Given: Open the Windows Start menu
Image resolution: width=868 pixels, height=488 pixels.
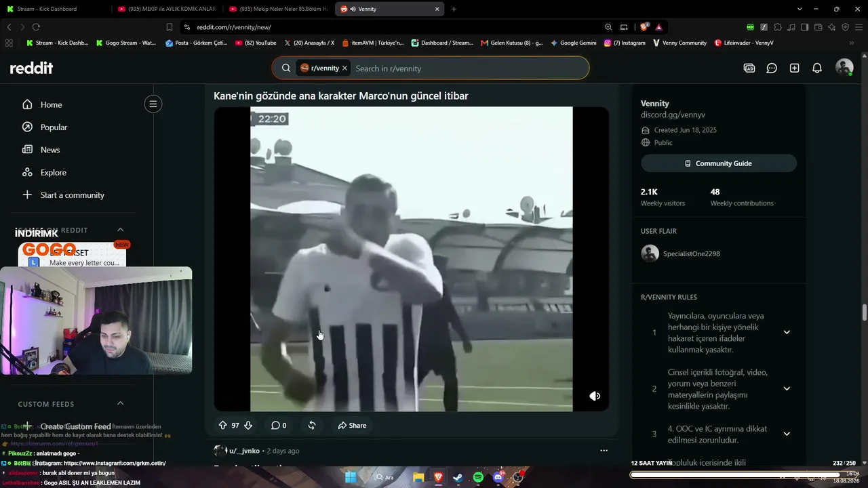Looking at the screenshot, I should tap(351, 477).
